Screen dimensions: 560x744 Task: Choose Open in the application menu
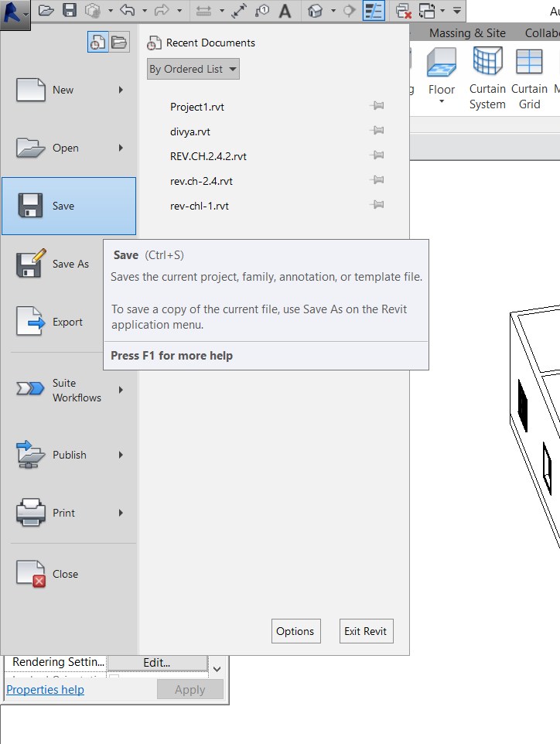point(69,148)
